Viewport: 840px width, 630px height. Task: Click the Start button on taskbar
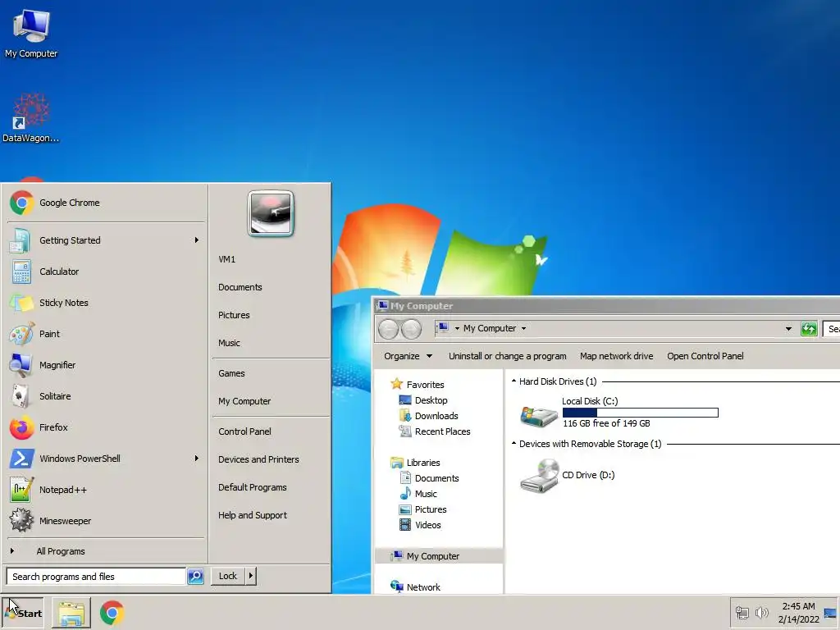[x=23, y=614]
